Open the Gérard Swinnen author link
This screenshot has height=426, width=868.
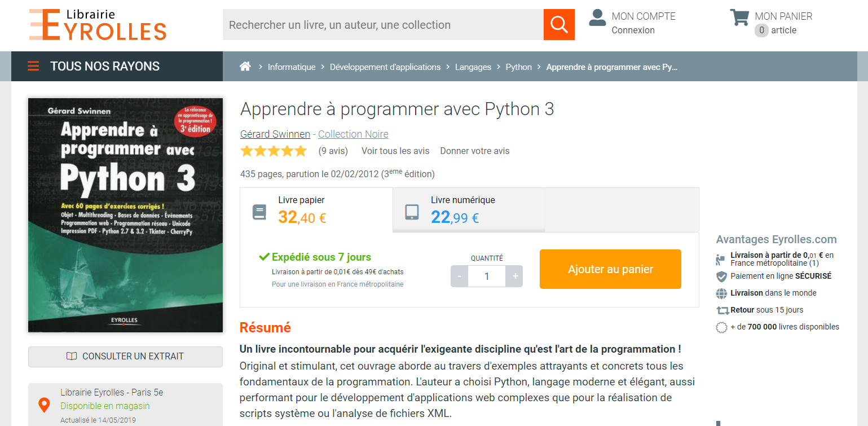(275, 134)
